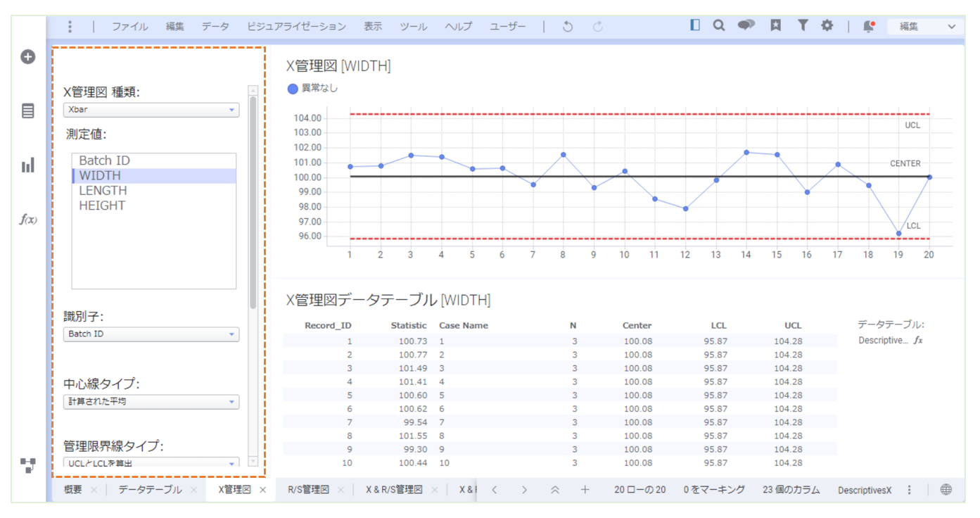Open the settings gear icon

[x=827, y=26]
